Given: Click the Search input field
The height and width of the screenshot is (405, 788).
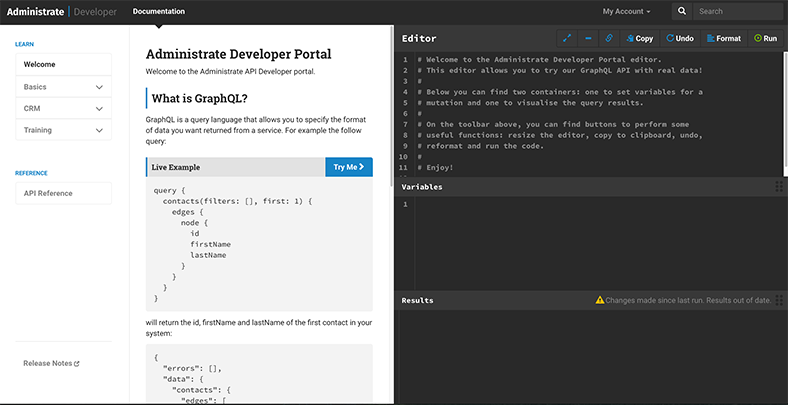Looking at the screenshot, I should click(x=738, y=11).
